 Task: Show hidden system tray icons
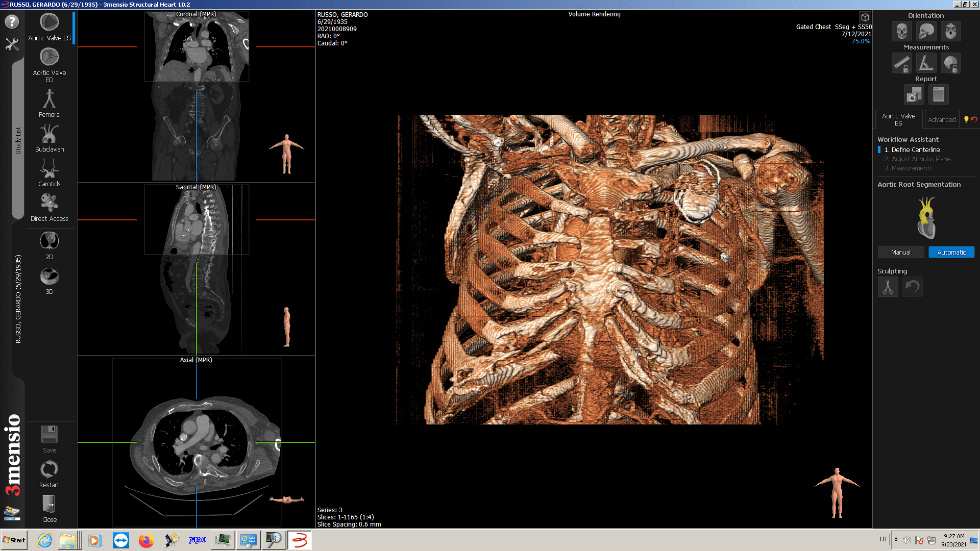tap(896, 540)
